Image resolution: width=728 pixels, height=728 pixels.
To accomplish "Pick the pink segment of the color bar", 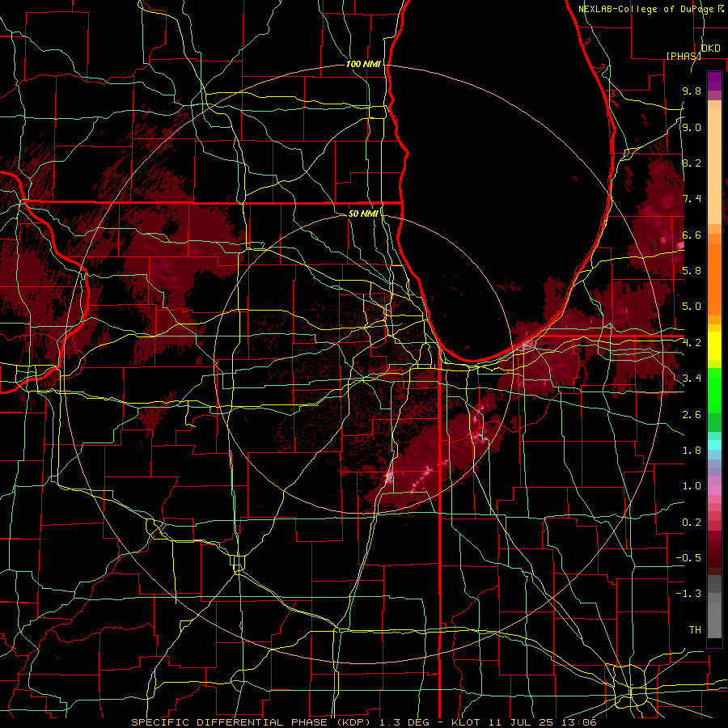I will click(x=714, y=490).
